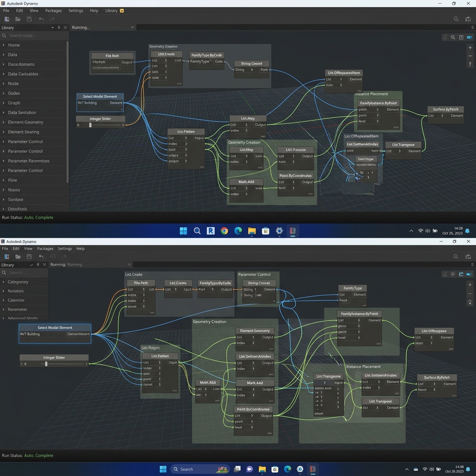Open Library dropdown arrow in top window
The image size is (476, 476).
pos(53,27)
